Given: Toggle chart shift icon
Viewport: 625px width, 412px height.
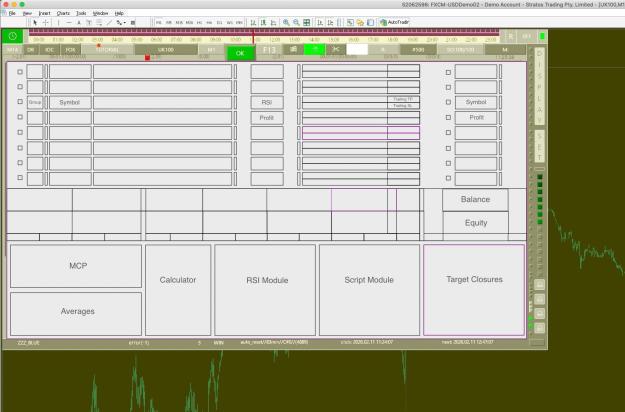Looking at the screenshot, I should coord(330,23).
